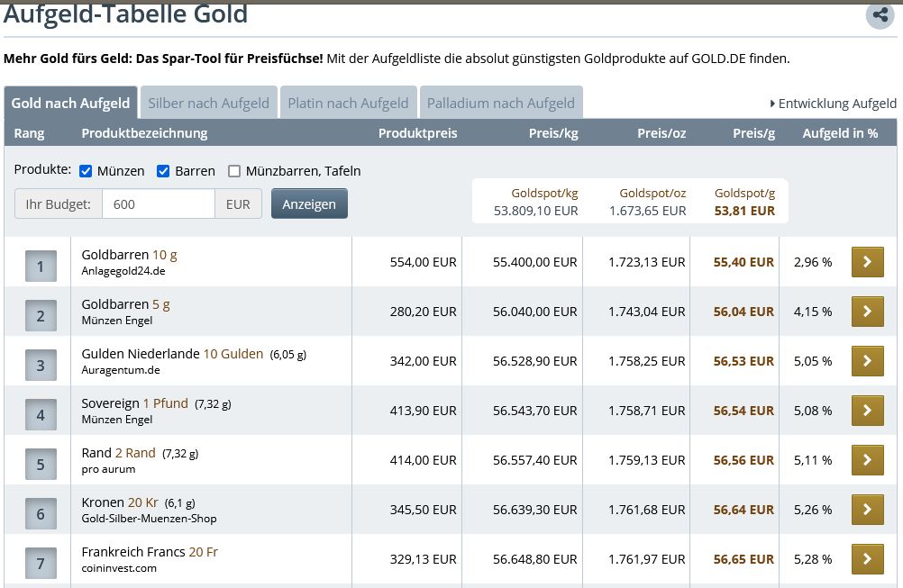
Task: Sort by Aufgeld in % column header
Action: (x=840, y=133)
